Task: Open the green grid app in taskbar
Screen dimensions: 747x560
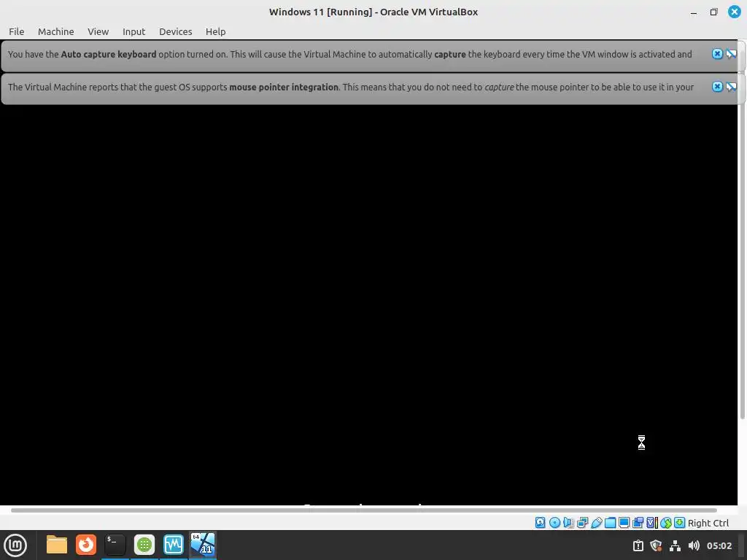Action: coord(144,545)
